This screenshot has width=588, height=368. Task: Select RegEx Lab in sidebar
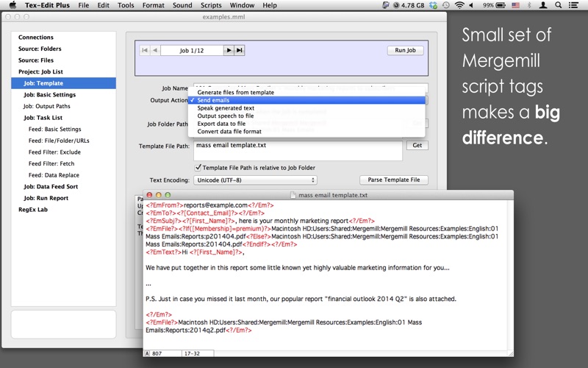point(33,210)
